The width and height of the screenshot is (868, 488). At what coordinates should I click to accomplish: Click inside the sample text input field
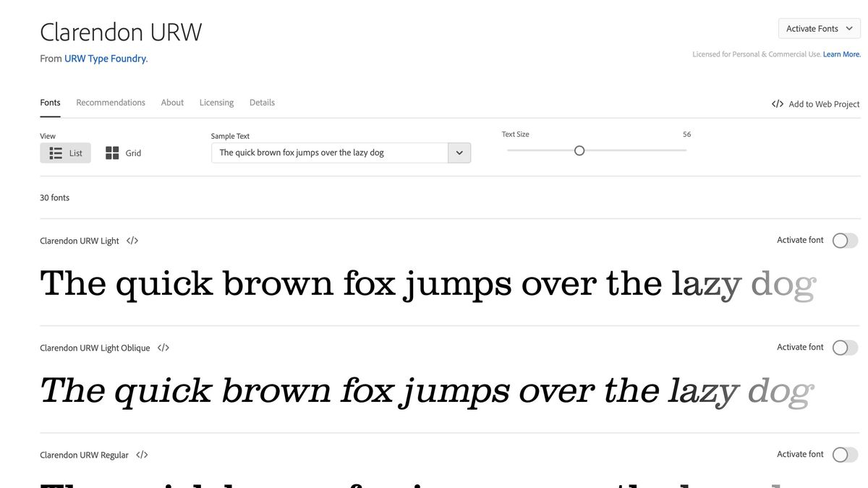click(x=325, y=153)
